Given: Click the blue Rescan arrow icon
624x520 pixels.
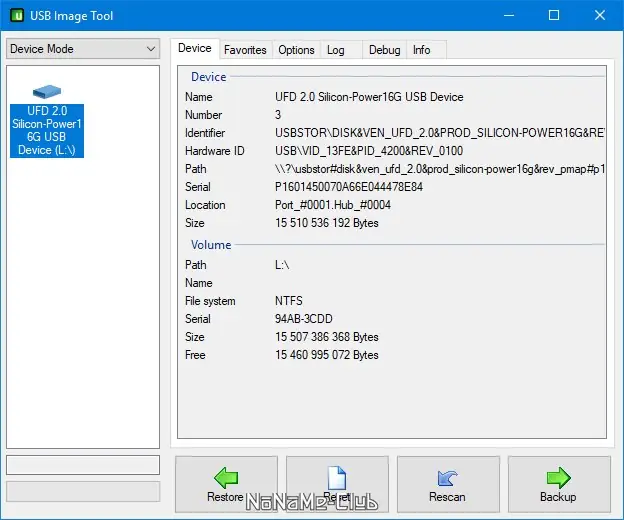Looking at the screenshot, I should click(448, 478).
